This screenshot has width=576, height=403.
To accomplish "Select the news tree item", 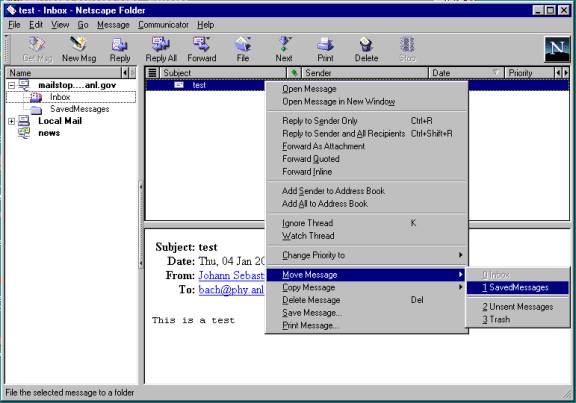I will [49, 133].
